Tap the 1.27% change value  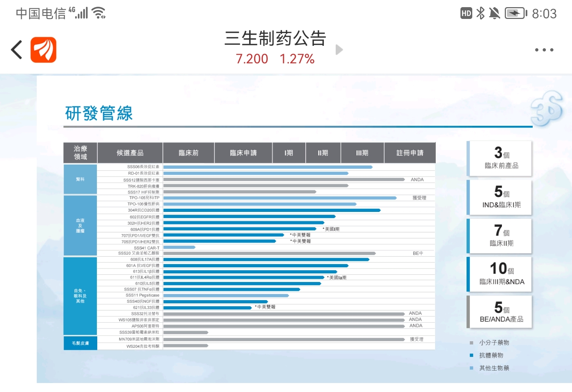[x=297, y=59]
